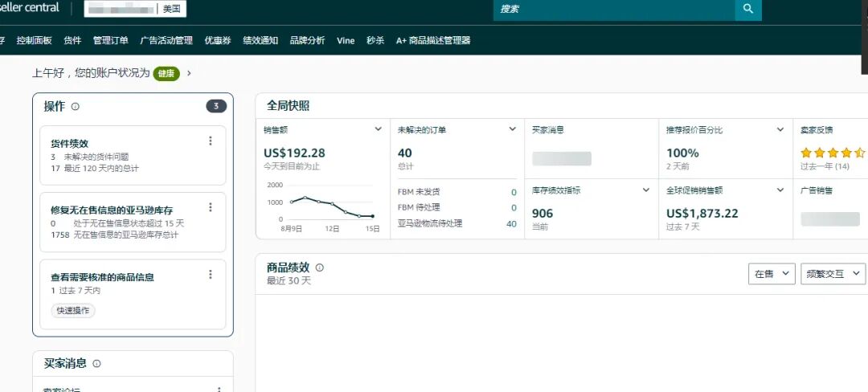This screenshot has width=868, height=392.
Task: Click the 全局快照 heading
Action: coord(288,105)
